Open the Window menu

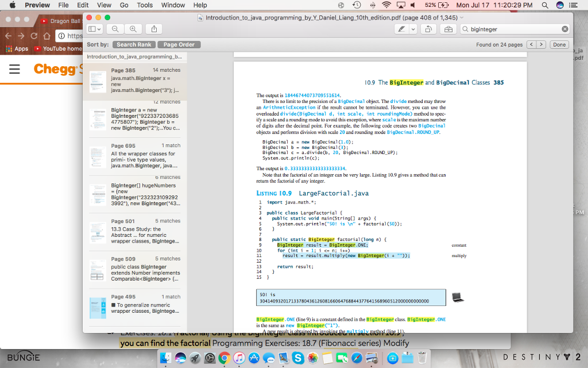click(172, 5)
